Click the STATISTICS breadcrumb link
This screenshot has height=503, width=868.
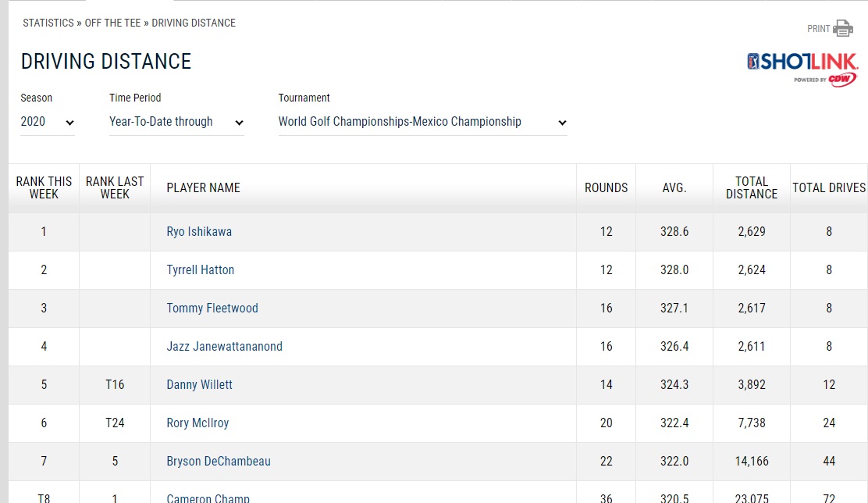pos(48,23)
